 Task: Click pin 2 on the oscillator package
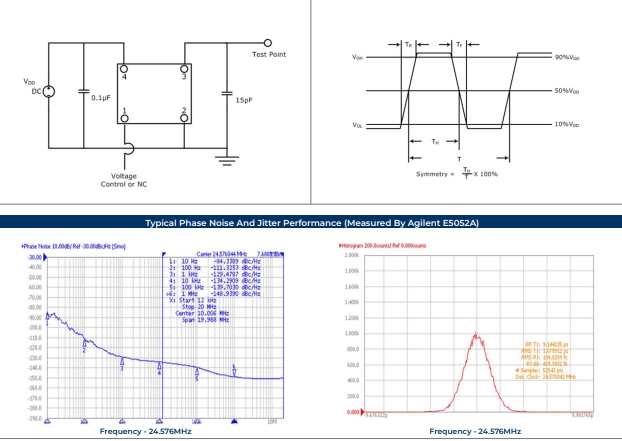[x=184, y=117]
